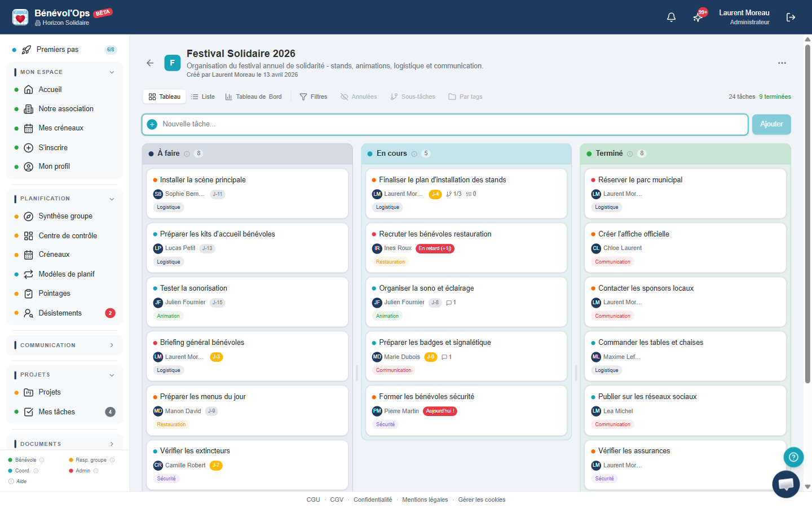Open Mes tâches in sidebar

(64, 412)
